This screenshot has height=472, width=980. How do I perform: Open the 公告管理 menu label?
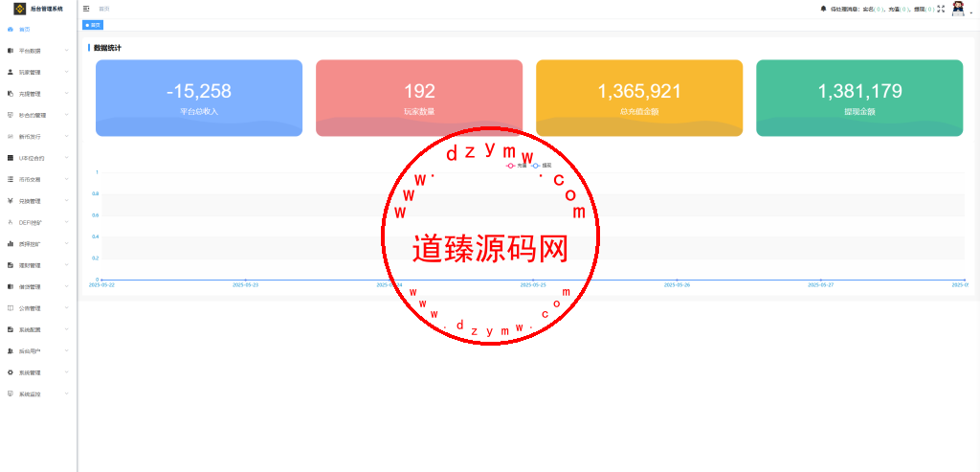pyautogui.click(x=30, y=308)
